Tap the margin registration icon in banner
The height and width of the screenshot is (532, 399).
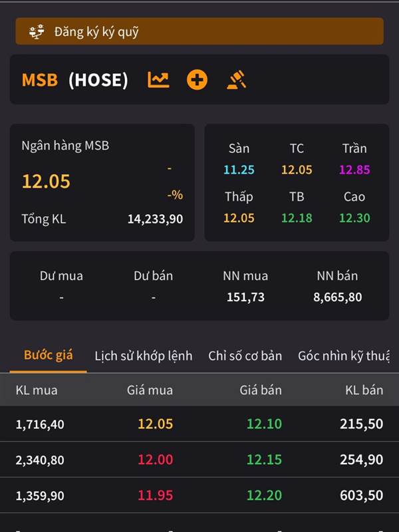pos(37,31)
